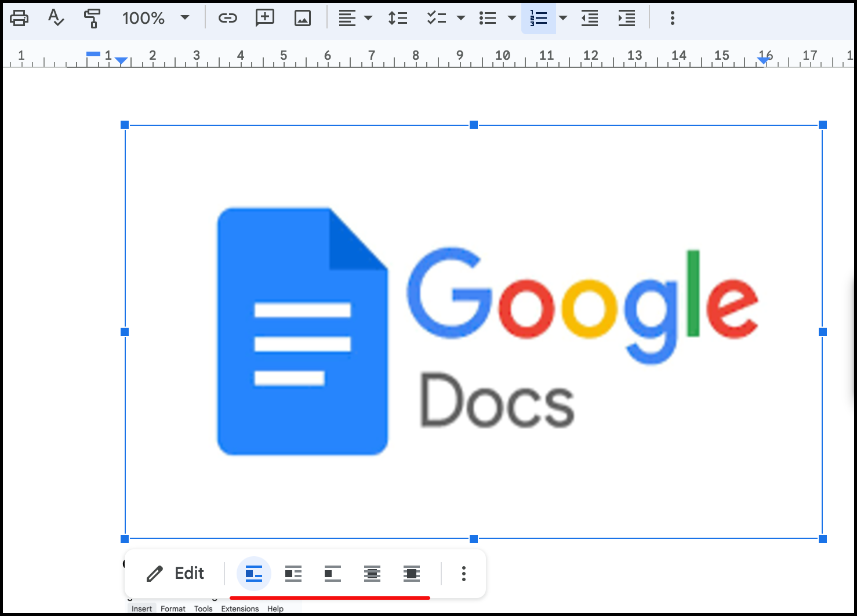Toggle the Numbered list button
This screenshot has width=857, height=616.
click(539, 18)
